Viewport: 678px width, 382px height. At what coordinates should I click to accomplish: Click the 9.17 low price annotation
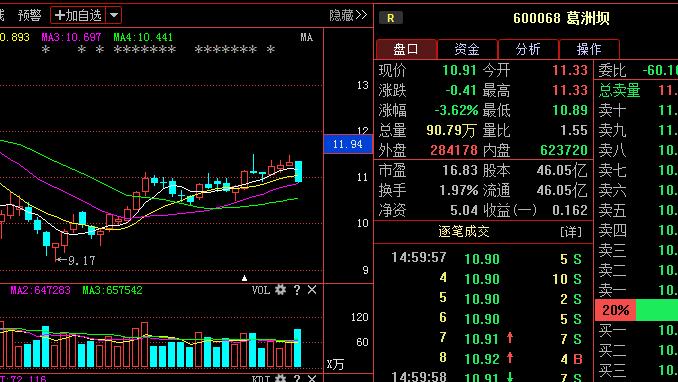tap(76, 260)
